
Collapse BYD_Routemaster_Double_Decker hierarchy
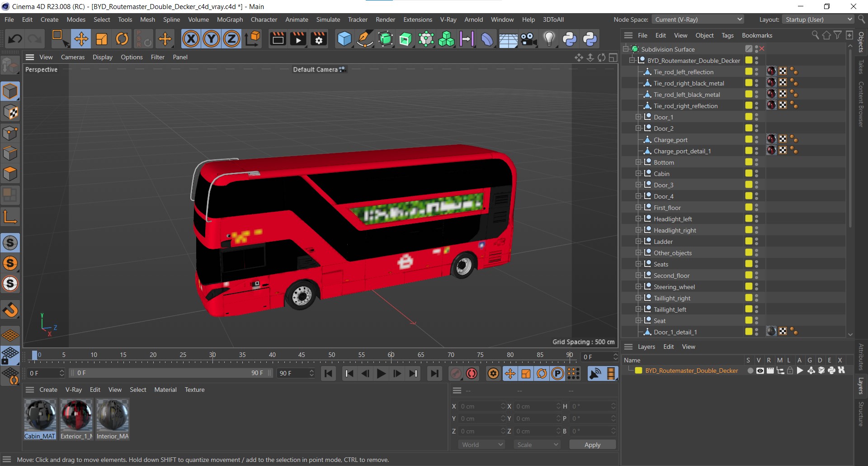[632, 61]
